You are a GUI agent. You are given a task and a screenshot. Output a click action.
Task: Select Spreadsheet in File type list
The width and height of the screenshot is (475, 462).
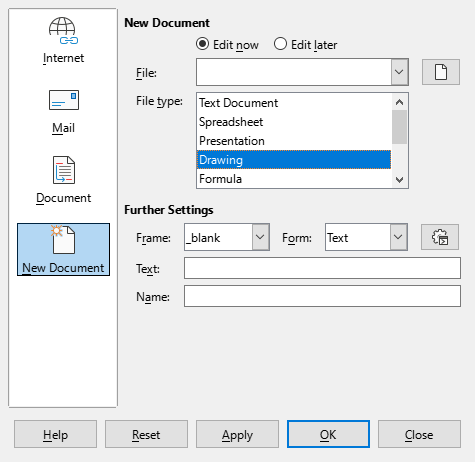(294, 122)
